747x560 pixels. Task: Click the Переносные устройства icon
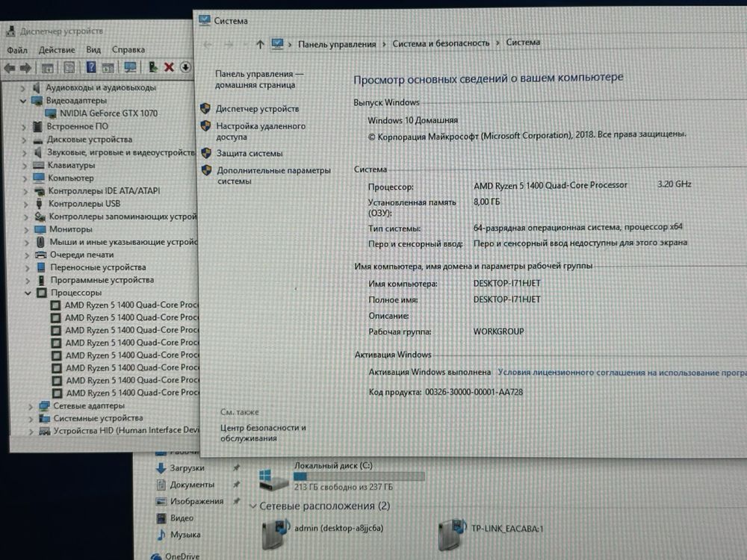(x=41, y=267)
